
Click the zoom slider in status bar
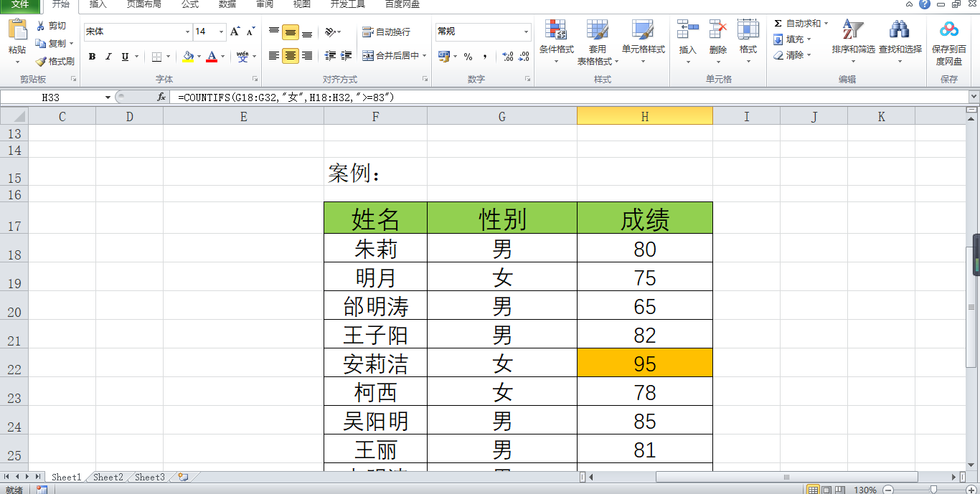[x=933, y=490]
